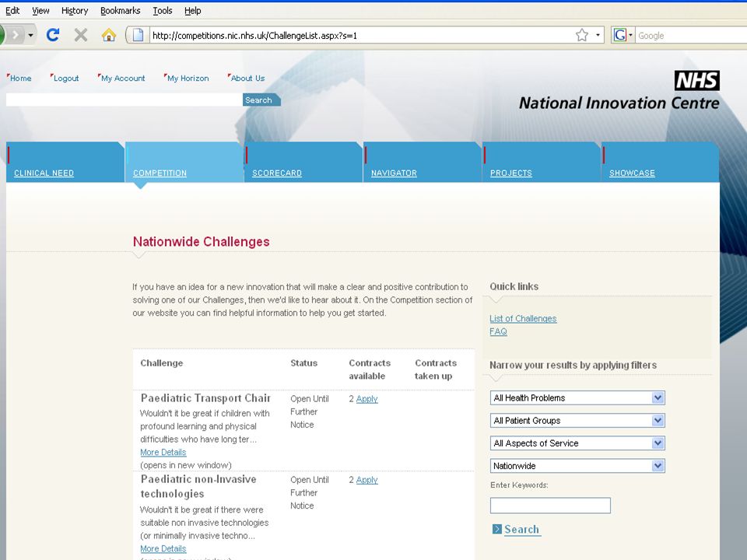
Task: Click the Contracts available column header
Action: click(370, 369)
